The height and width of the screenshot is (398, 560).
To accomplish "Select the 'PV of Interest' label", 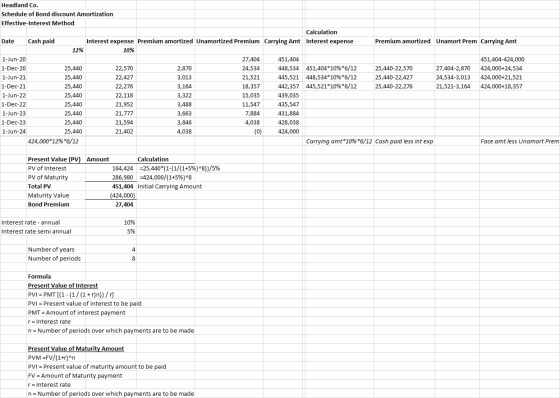I will (47, 168).
